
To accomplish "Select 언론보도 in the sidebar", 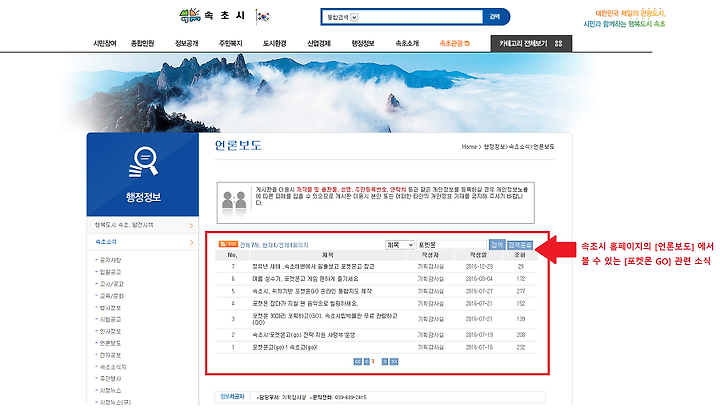I will 110,343.
